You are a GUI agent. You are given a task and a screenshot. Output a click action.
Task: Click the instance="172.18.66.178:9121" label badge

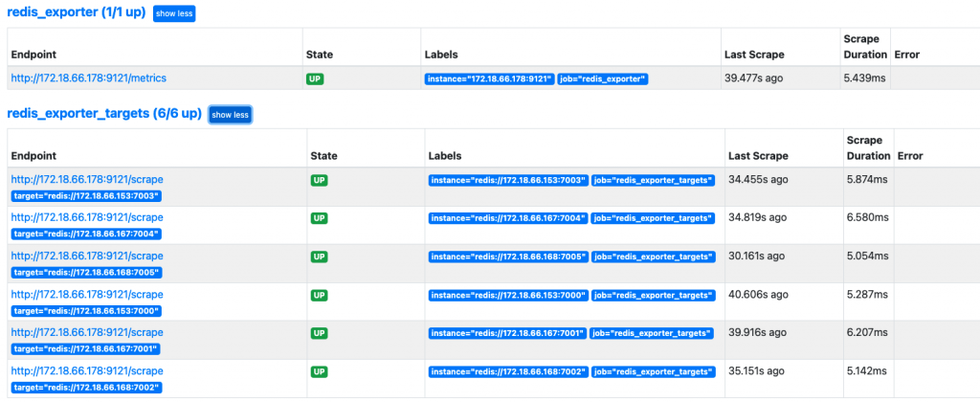(x=489, y=79)
